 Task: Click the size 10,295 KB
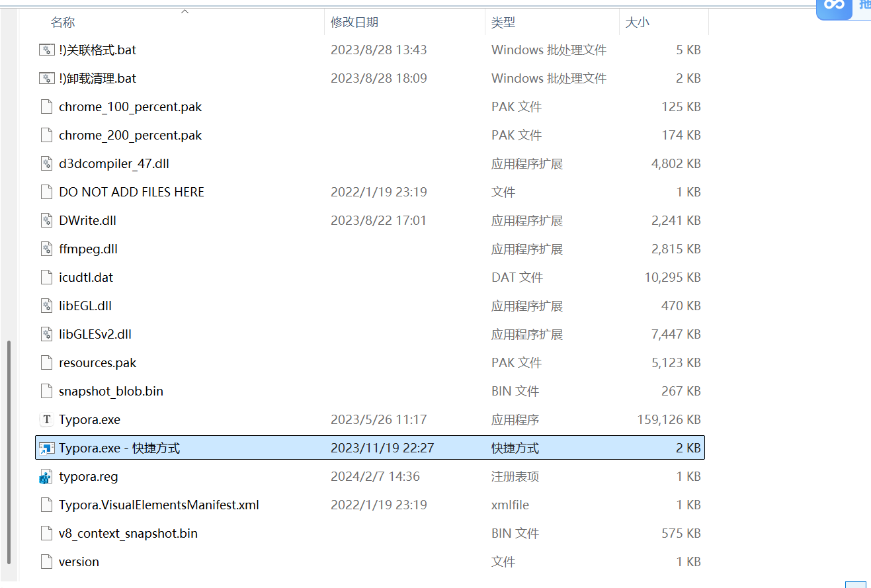[x=673, y=277]
